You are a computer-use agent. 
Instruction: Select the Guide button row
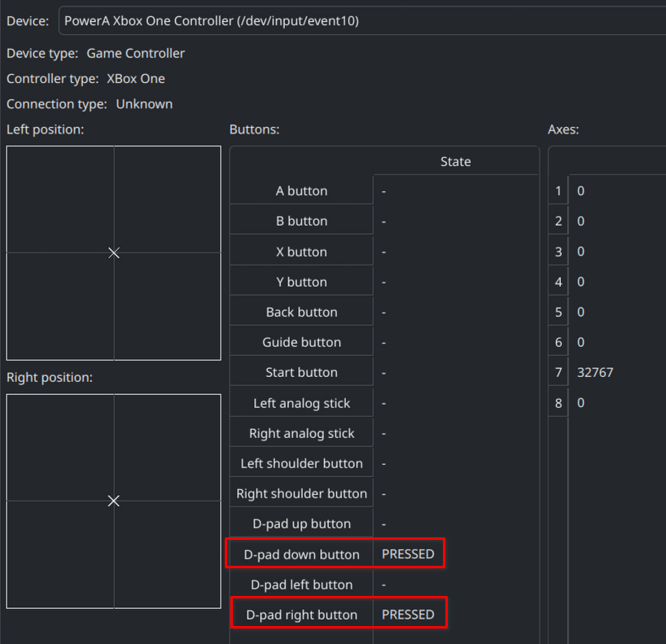pos(301,341)
